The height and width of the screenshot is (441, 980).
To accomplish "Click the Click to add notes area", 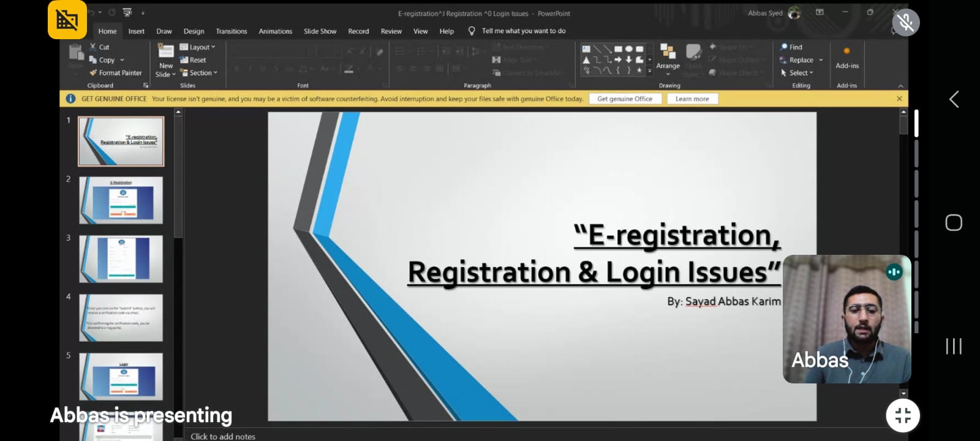I will 223,436.
